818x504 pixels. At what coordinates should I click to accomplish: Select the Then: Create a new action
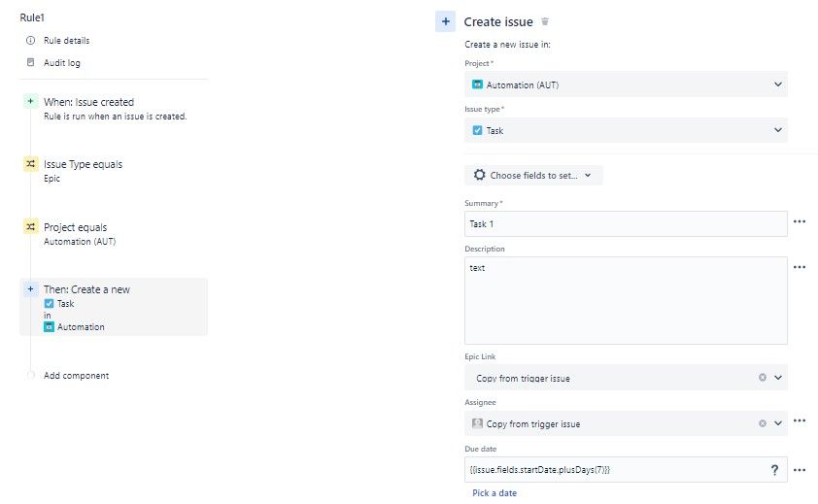114,307
